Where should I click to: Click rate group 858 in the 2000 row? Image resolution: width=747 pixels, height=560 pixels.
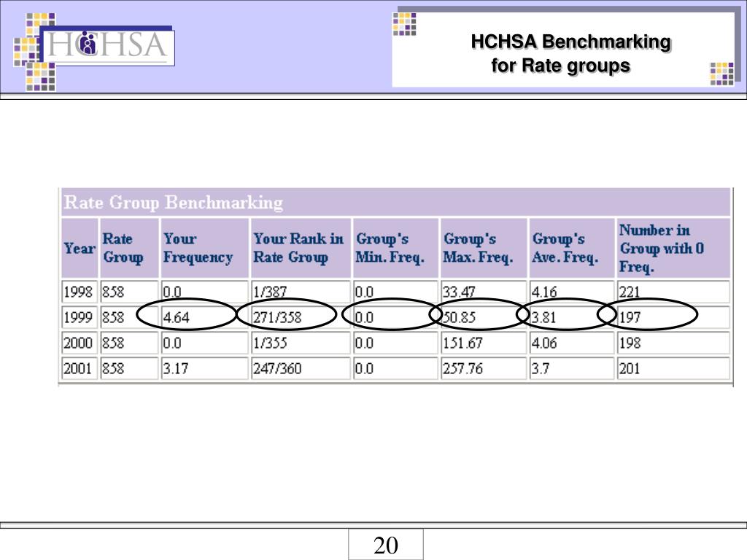[128, 343]
